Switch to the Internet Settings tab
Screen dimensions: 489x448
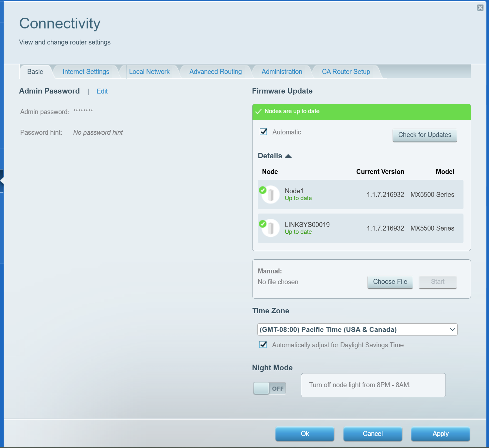tap(86, 72)
